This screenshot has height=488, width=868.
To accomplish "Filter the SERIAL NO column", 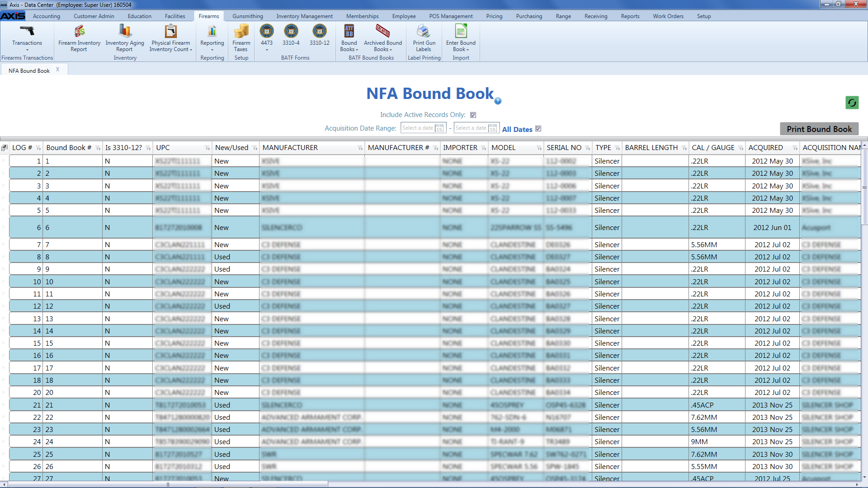I will pyautogui.click(x=587, y=148).
